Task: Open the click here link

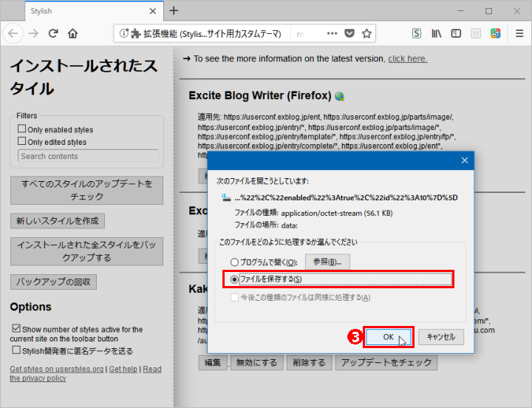Action: click(x=407, y=58)
